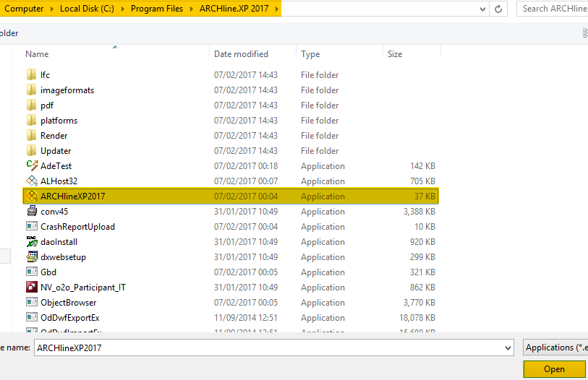Select the file name text daoInstall
This screenshot has height=380, width=588.
click(59, 242)
